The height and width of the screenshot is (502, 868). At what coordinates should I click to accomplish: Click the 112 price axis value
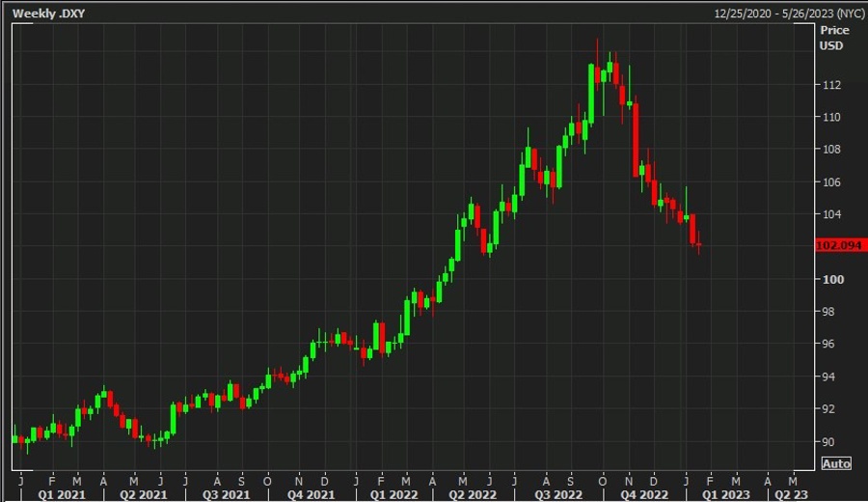pyautogui.click(x=831, y=85)
